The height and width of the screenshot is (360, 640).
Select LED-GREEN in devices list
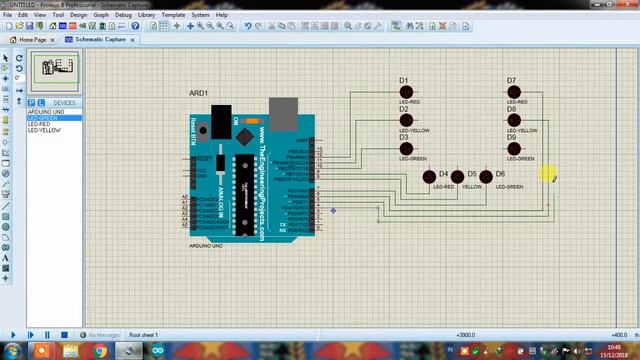54,118
